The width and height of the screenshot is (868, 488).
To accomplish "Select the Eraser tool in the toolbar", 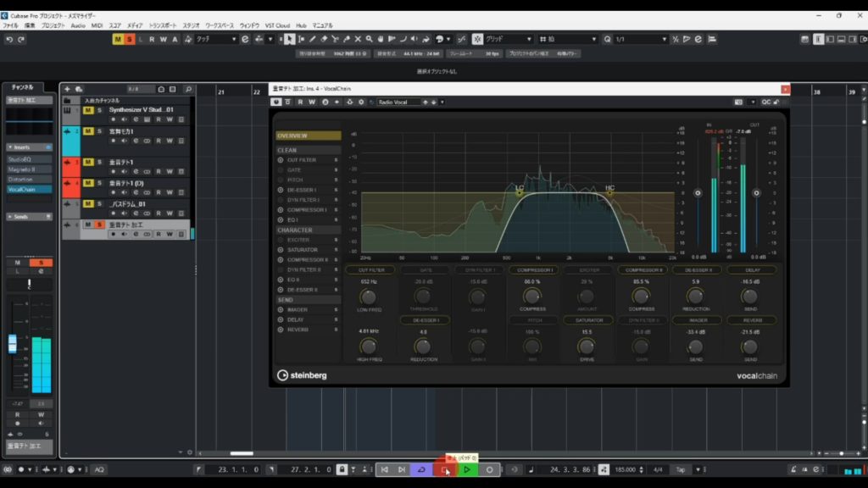I will coord(325,39).
